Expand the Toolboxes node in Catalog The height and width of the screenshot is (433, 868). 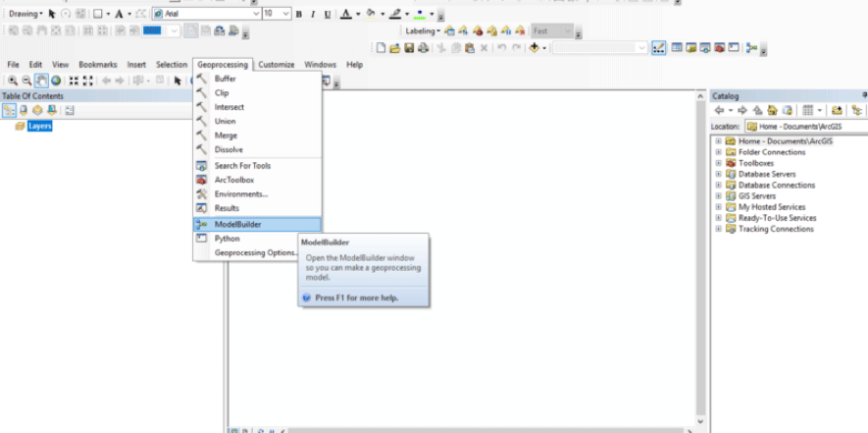tap(718, 163)
